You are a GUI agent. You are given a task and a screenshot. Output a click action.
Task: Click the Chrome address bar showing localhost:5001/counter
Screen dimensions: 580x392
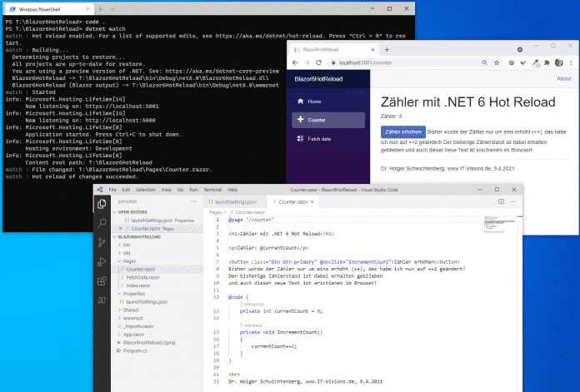(405, 62)
